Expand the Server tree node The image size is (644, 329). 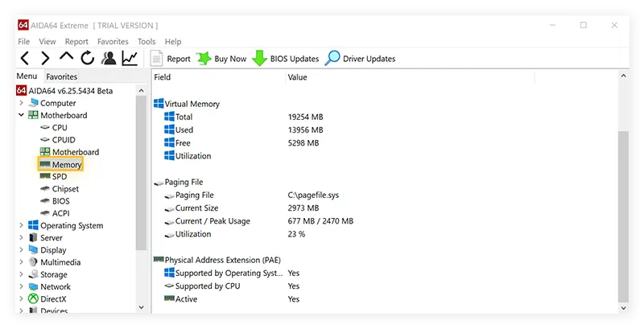22,237
